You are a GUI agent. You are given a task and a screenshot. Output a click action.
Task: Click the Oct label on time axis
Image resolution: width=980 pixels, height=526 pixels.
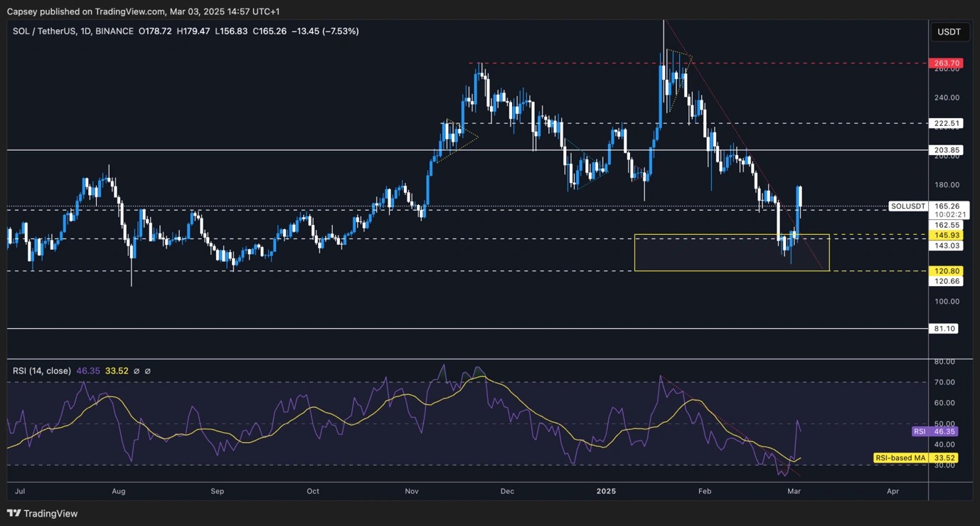(313, 491)
